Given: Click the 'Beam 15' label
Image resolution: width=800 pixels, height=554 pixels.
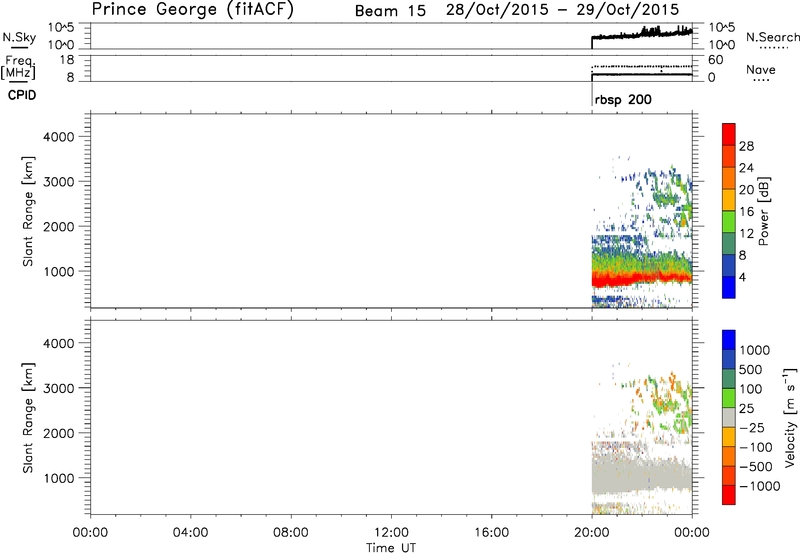Looking at the screenshot, I should 390,11.
